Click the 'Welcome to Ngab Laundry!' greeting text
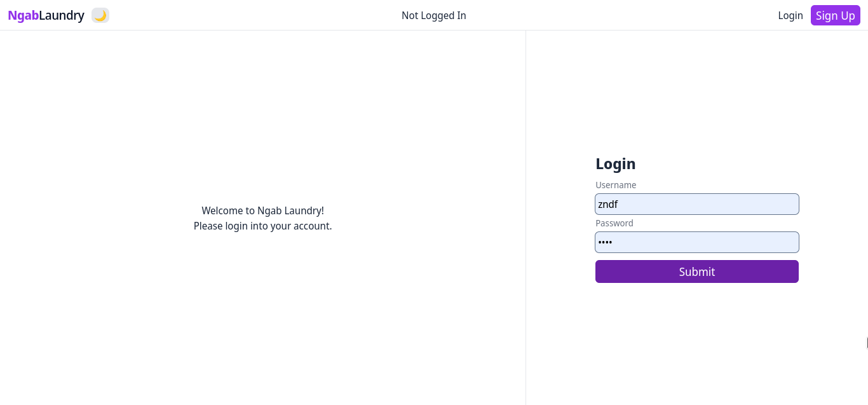The height and width of the screenshot is (405, 868). tap(262, 210)
